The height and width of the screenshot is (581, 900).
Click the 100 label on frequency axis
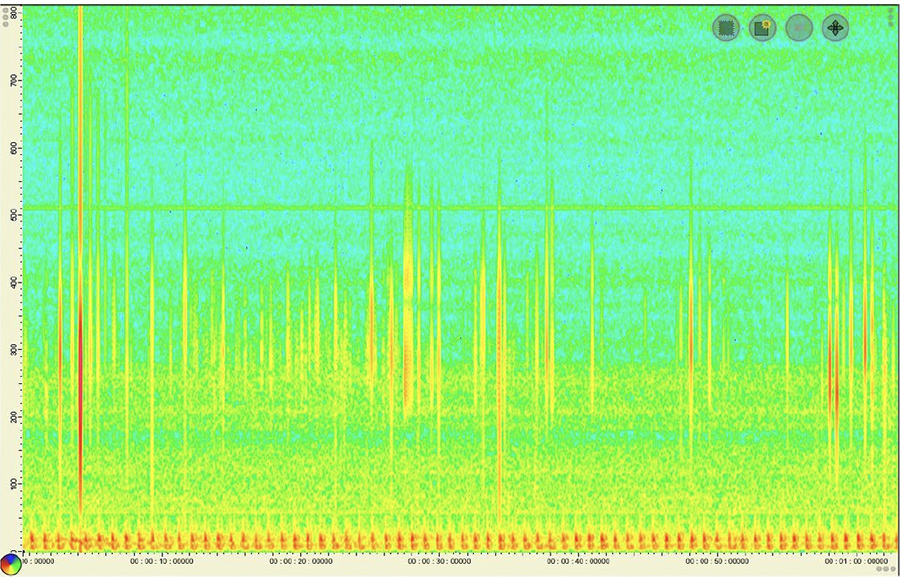[15, 485]
